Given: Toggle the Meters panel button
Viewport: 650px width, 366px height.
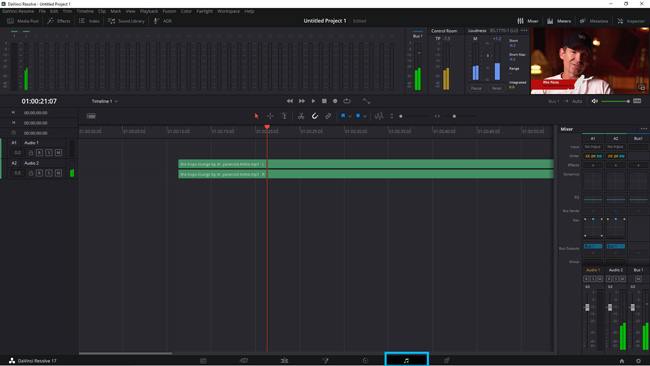Looking at the screenshot, I should coord(559,21).
